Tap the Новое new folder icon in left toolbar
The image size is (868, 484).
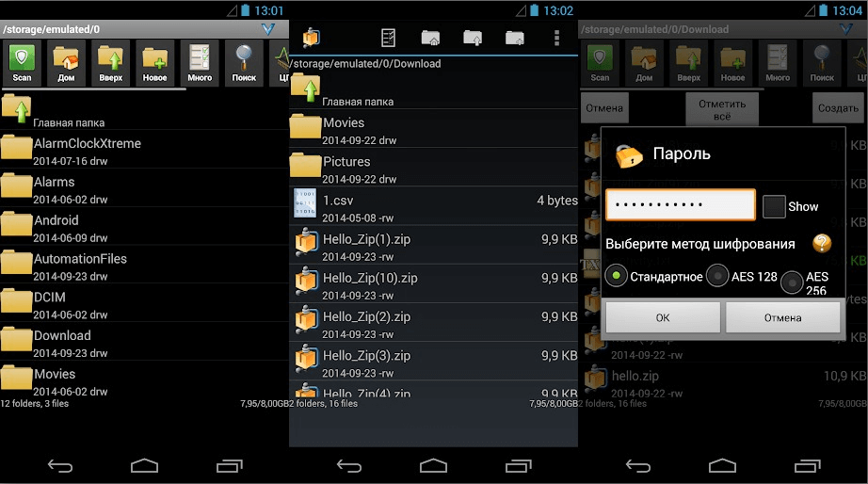[155, 62]
